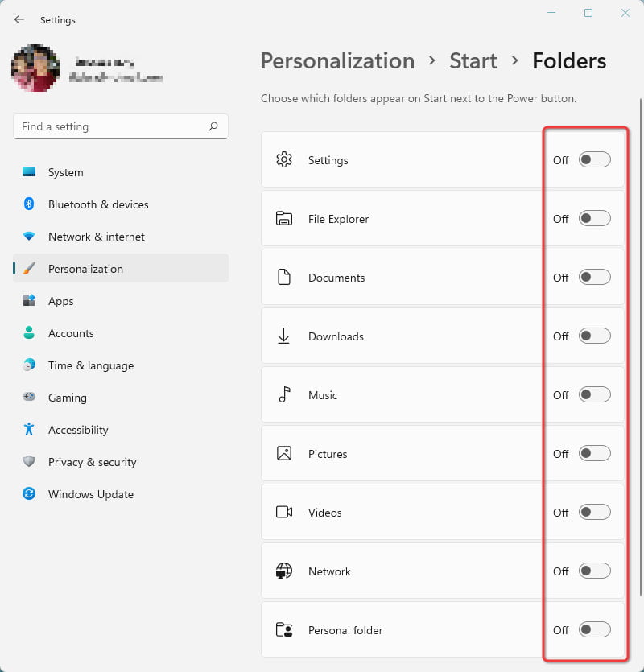Click the Network wifi icon in sidebar
This screenshot has height=672, width=644.
[29, 236]
